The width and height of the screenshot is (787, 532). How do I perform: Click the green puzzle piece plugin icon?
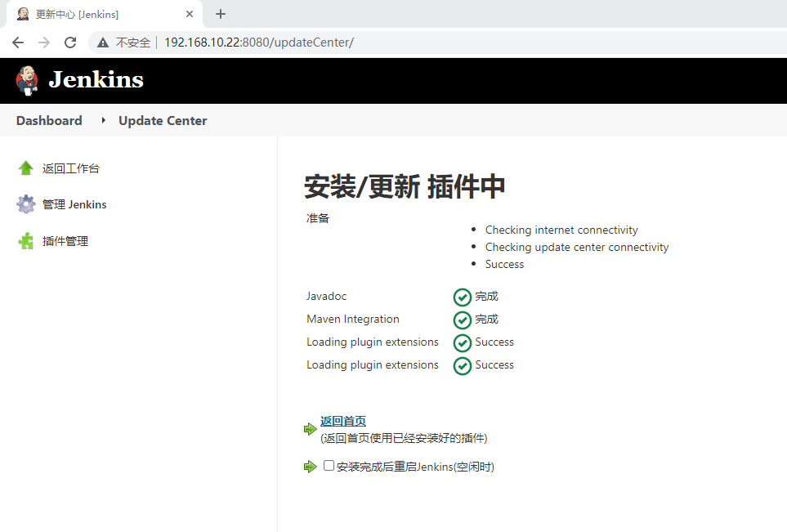pyautogui.click(x=26, y=241)
